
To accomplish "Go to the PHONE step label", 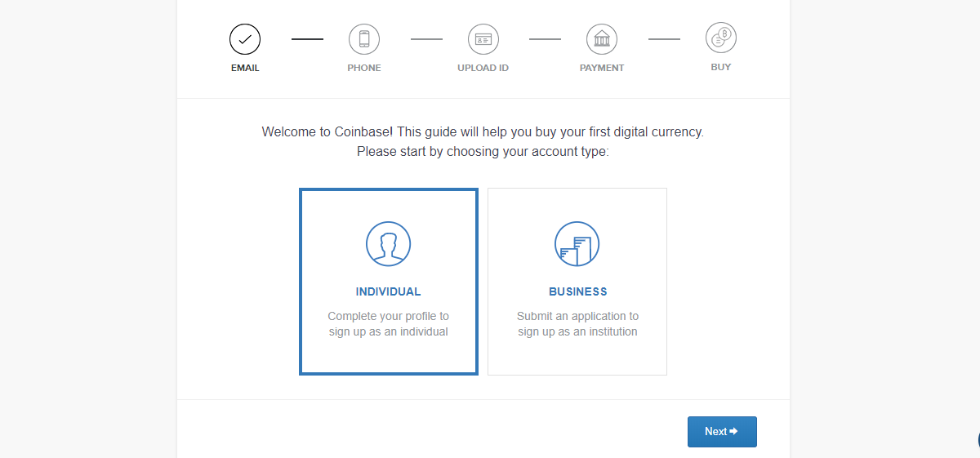I will 364,68.
